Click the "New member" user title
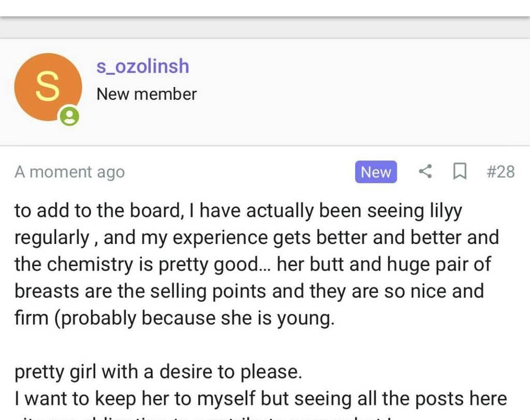Screen dimensions: 530x420 point(146,94)
